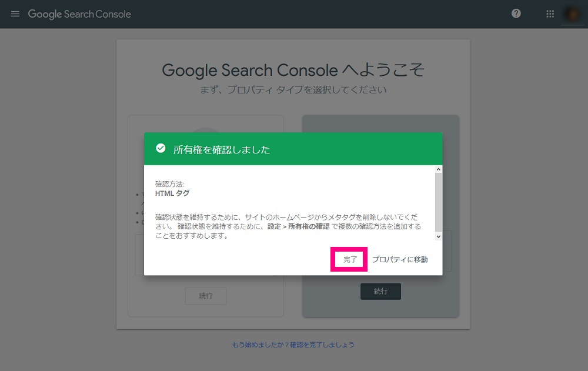This screenshot has height=371, width=588.
Task: Click the dialog scrollbar down arrow
Action: 439,236
